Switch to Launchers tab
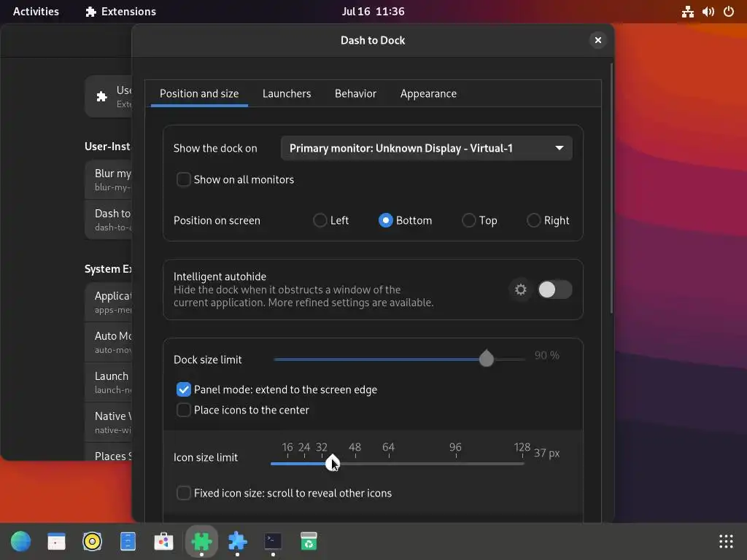Screen dimensions: 747x560 point(287,94)
